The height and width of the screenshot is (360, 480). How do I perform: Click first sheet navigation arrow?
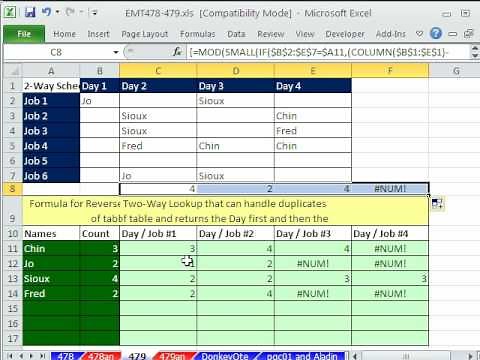pyautogui.click(x=10, y=356)
